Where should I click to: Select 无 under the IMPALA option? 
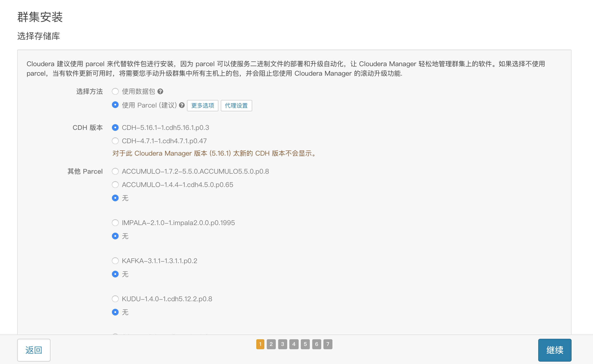(115, 236)
